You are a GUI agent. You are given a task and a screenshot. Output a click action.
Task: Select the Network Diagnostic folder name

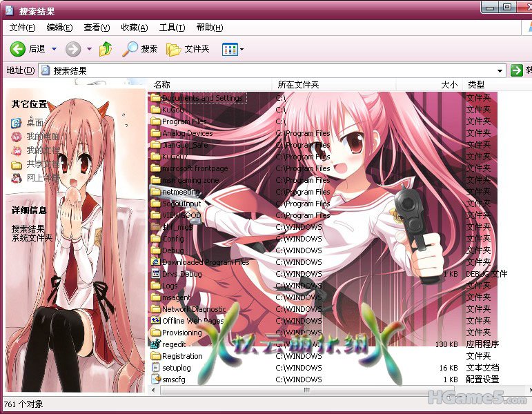(194, 309)
